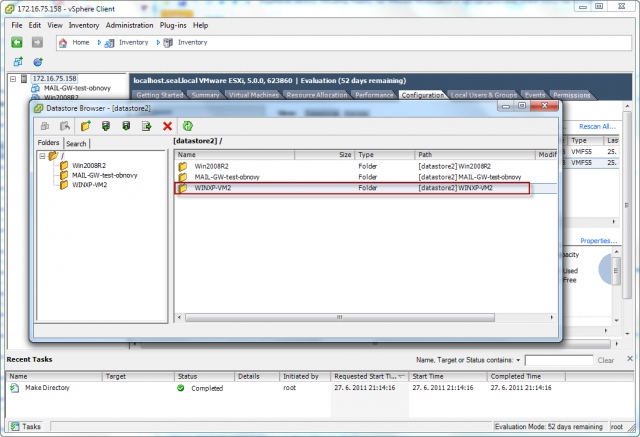The image size is (640, 437).
Task: Click the Make Directory task icon
Action: coord(15,388)
